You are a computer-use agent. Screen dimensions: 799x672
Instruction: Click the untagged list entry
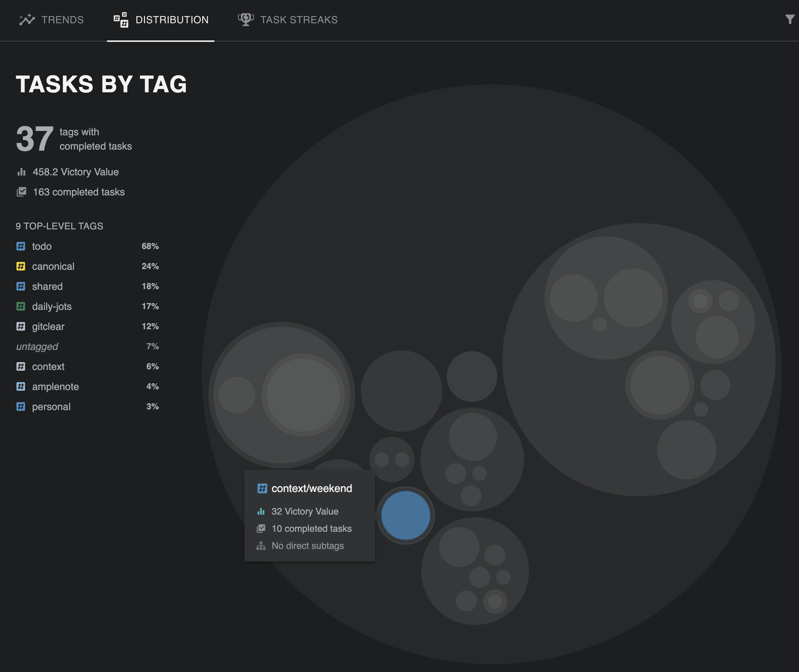point(37,347)
